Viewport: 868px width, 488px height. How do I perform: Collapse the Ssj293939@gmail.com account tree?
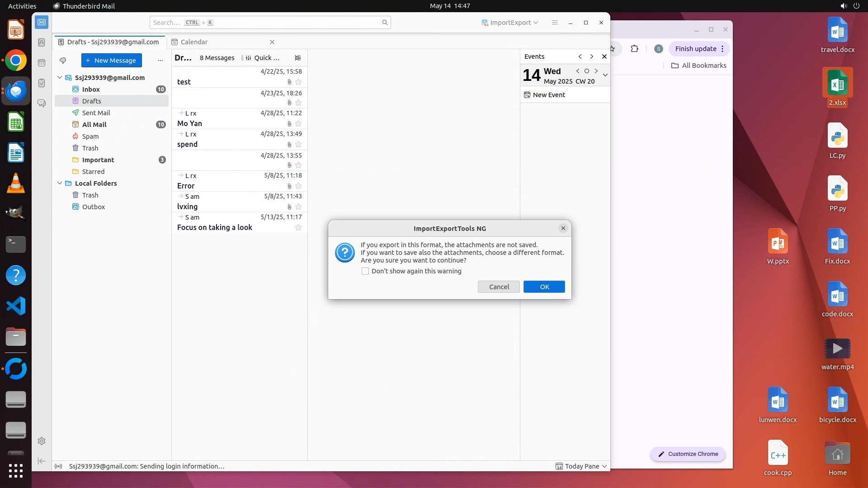60,78
